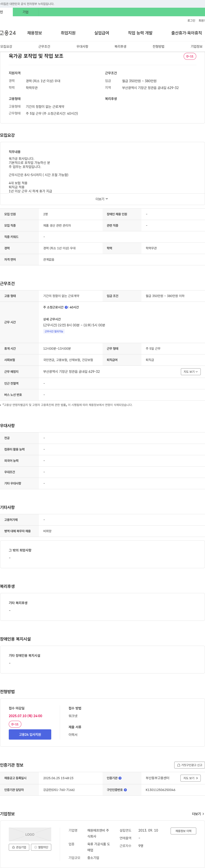Click the 설립연도 value 2013. 09. 10
205x868 pixels.
click(x=148, y=830)
